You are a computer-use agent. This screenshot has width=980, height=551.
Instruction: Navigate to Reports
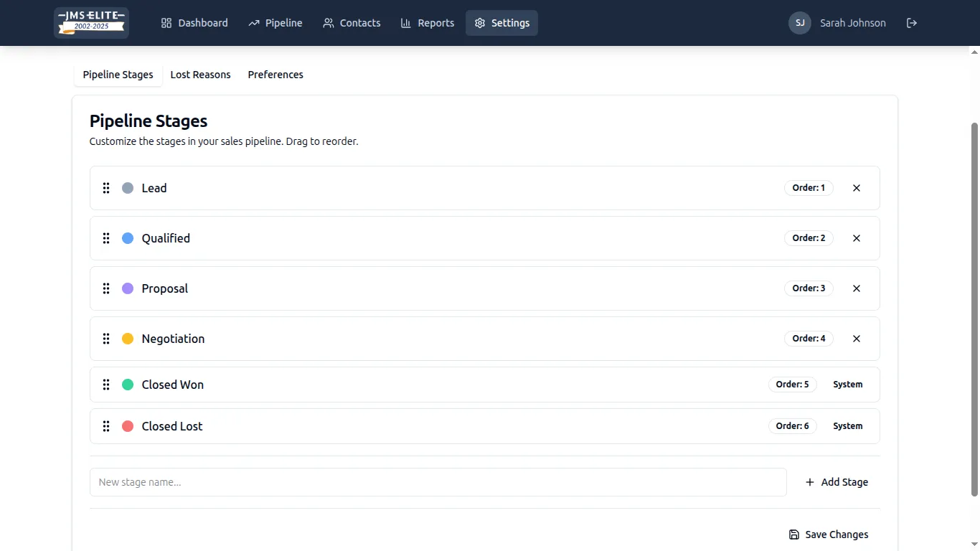428,23
